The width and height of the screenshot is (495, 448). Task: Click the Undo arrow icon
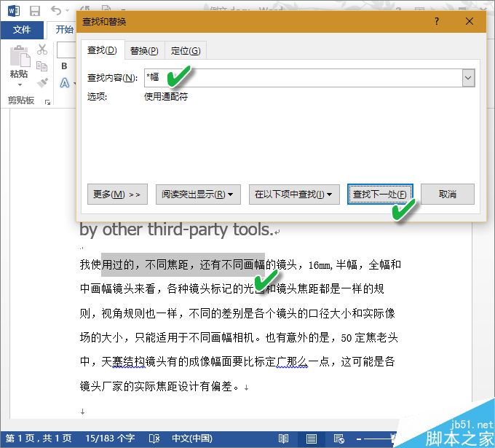click(x=56, y=10)
